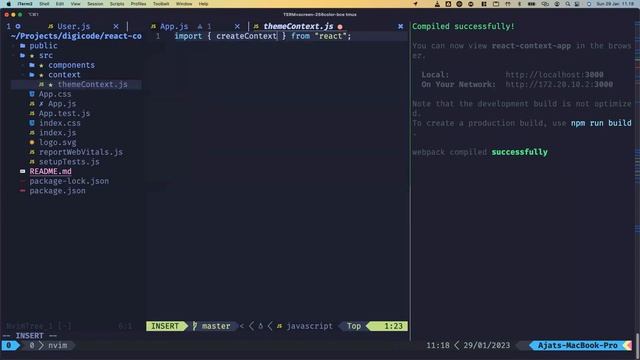Collapse the context folder

(64, 75)
